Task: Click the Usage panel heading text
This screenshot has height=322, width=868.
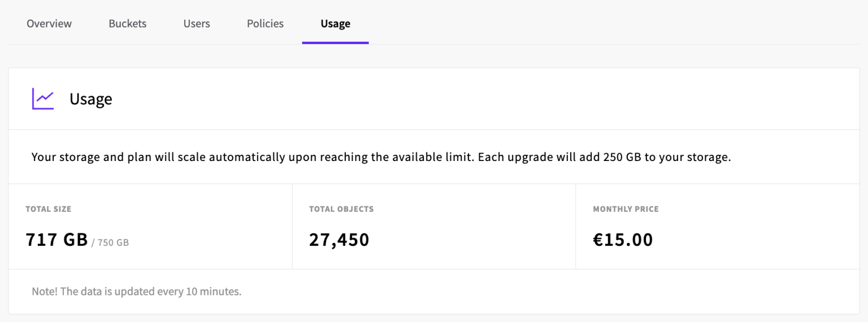Action: point(90,99)
